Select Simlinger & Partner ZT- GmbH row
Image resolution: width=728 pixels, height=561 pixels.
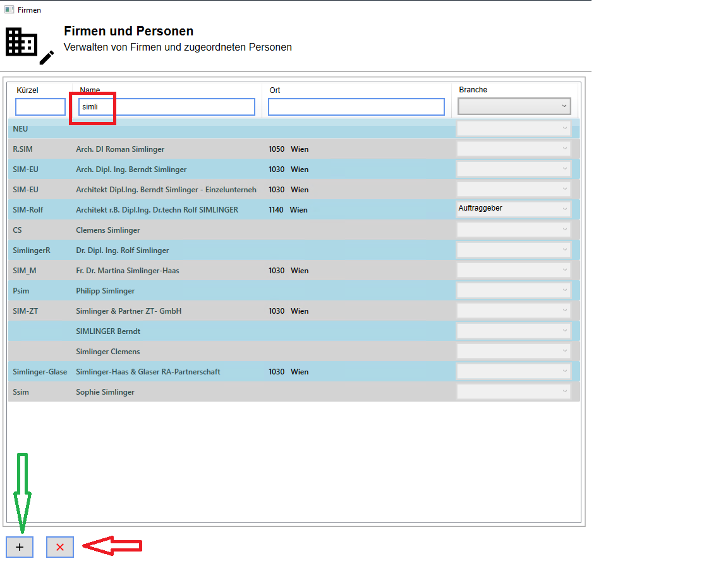pos(129,311)
